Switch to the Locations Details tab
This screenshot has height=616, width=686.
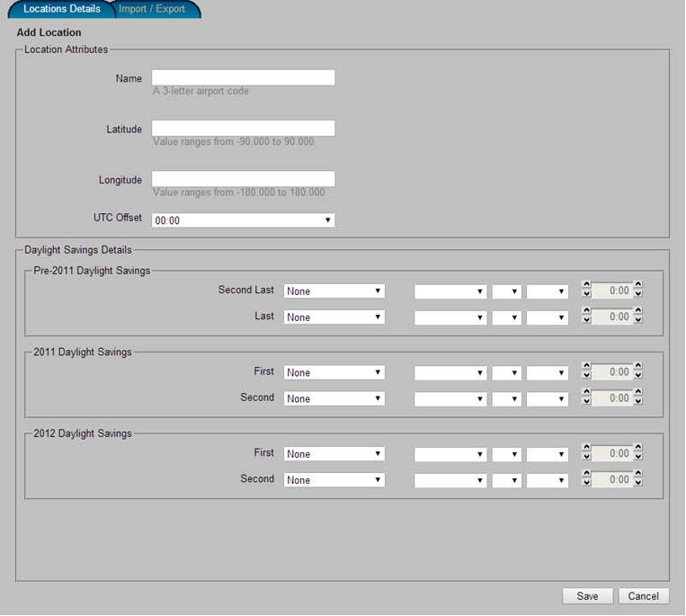62,9
